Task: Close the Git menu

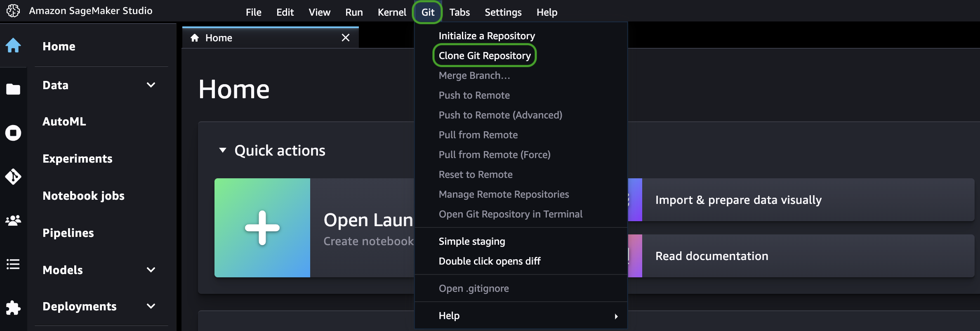Action: (428, 12)
